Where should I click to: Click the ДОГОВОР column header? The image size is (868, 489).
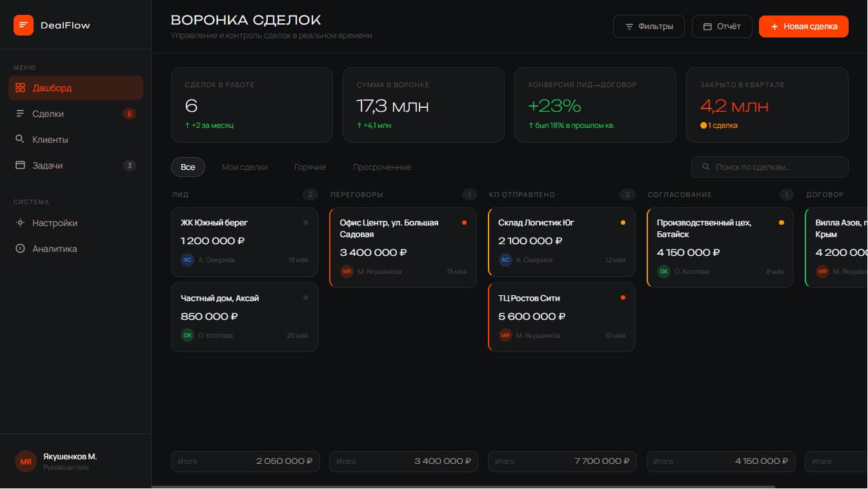tap(825, 194)
